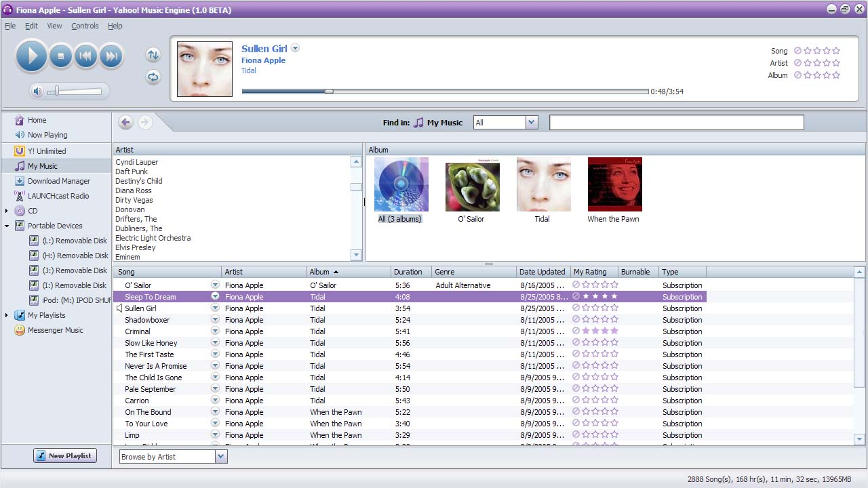Clear the rating for O' Sailor row

pos(576,285)
